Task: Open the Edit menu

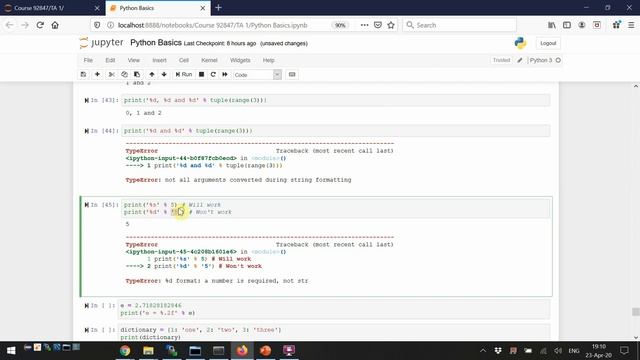Action: [x=110, y=60]
